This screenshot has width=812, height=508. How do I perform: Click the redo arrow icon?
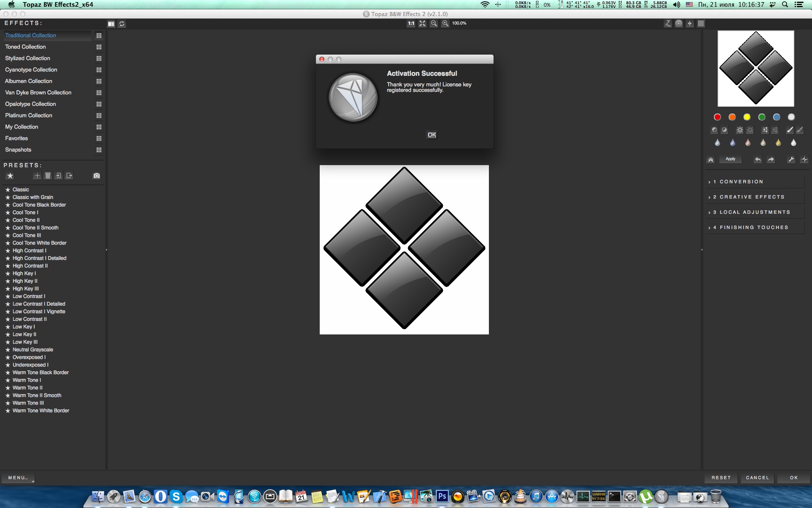[771, 159]
